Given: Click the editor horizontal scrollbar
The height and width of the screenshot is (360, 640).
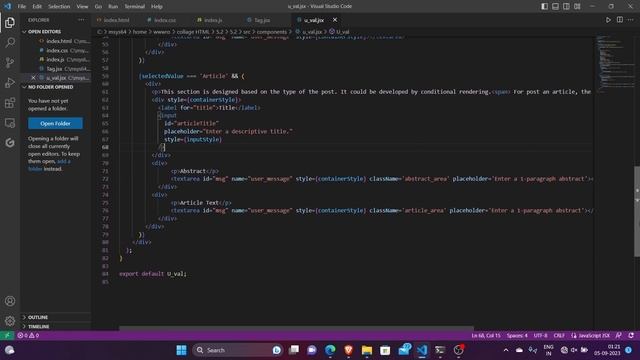Looking at the screenshot, I should click(296, 328).
